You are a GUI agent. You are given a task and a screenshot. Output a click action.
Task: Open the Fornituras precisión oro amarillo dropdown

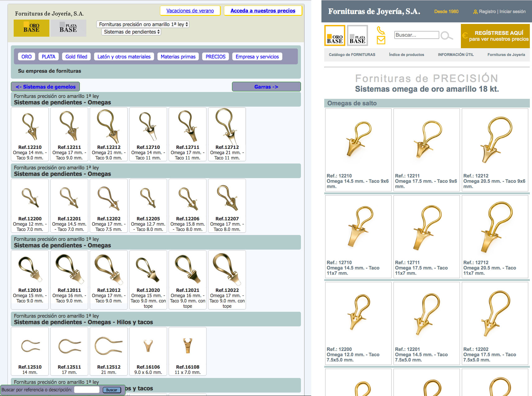tap(143, 24)
